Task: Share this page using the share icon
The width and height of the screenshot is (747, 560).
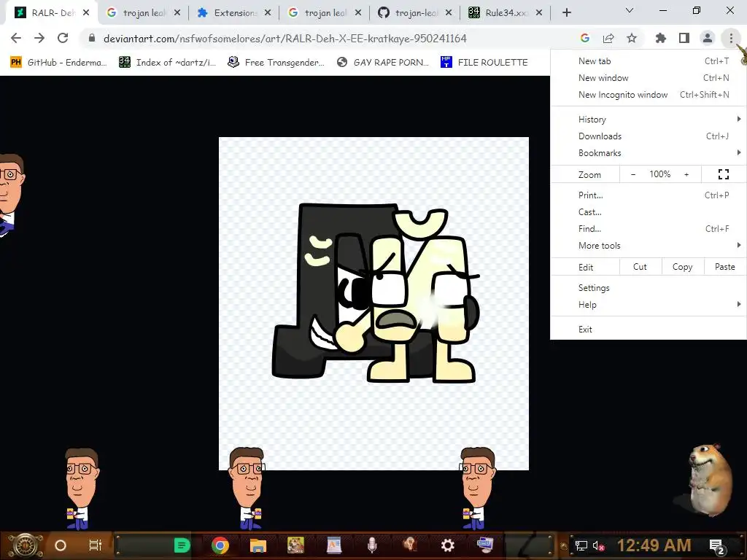Action: (608, 38)
